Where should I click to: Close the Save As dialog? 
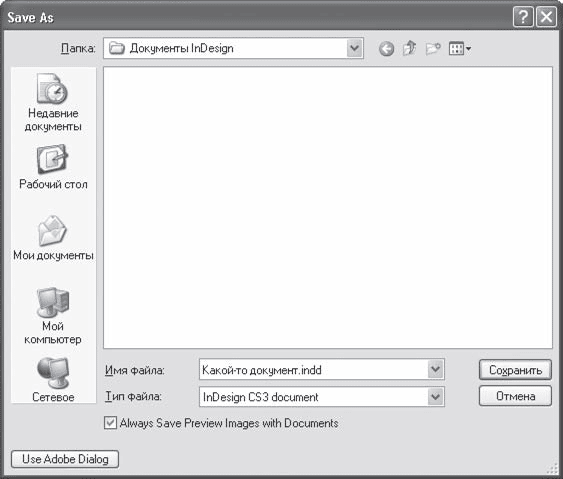coord(546,17)
